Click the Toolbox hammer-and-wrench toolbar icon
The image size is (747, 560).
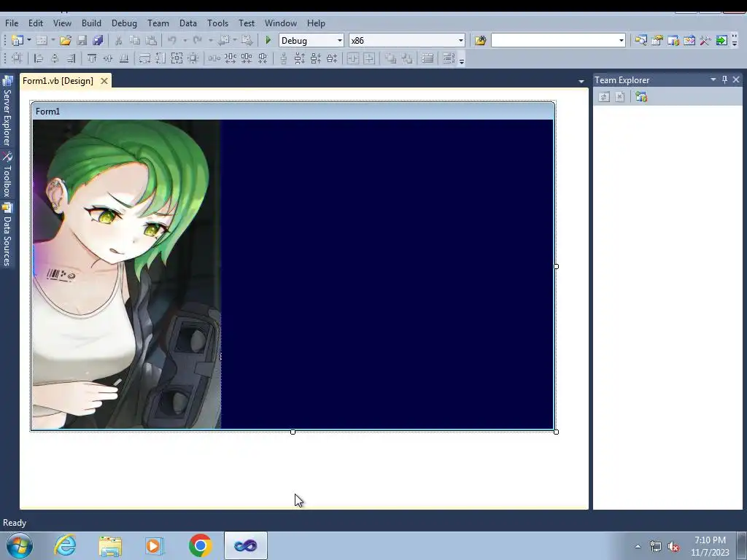pos(705,41)
